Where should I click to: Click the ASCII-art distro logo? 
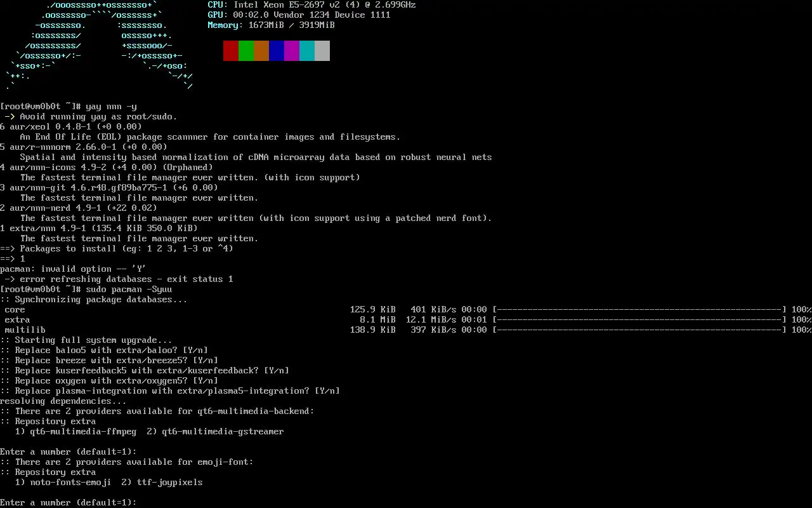coord(99,44)
